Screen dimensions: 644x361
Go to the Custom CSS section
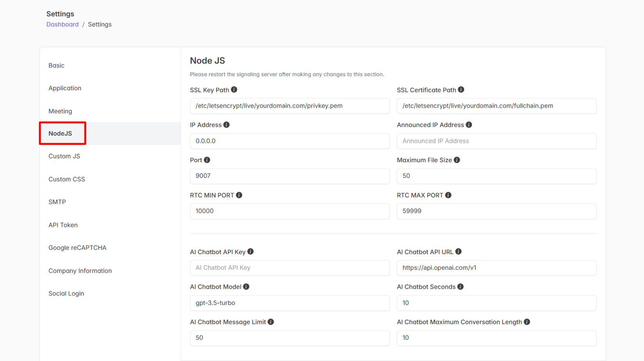tap(66, 179)
